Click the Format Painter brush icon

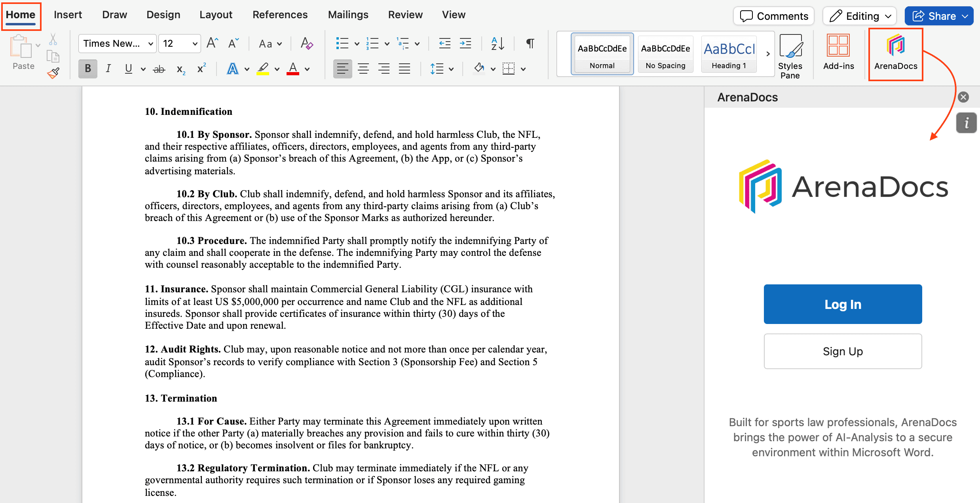coord(53,73)
